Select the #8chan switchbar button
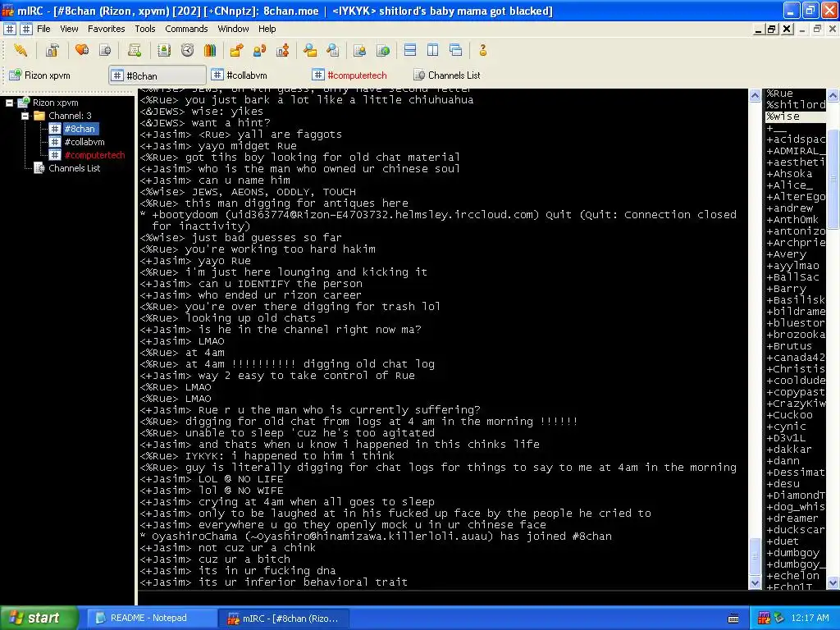840x630 pixels. click(157, 75)
